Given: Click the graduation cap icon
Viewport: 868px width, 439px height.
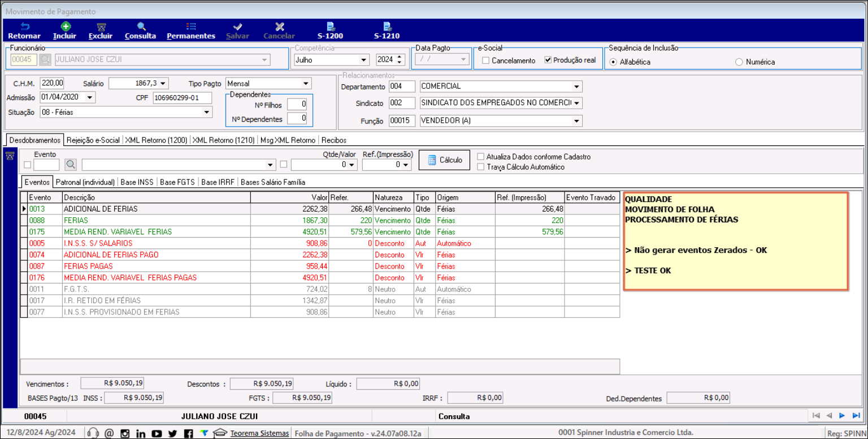Looking at the screenshot, I should pyautogui.click(x=220, y=433).
